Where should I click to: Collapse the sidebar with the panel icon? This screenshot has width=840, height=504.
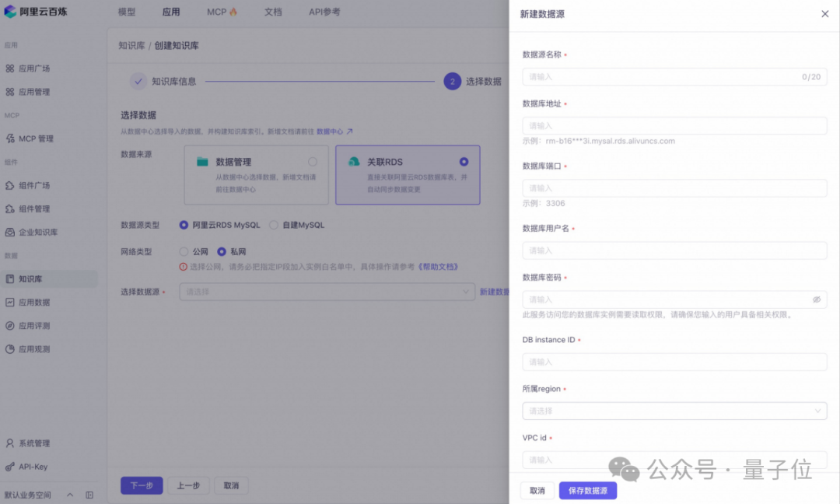click(x=89, y=495)
